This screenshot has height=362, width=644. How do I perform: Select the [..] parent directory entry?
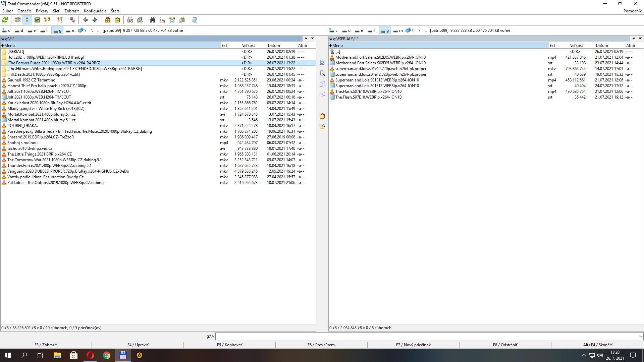pos(486,52)
